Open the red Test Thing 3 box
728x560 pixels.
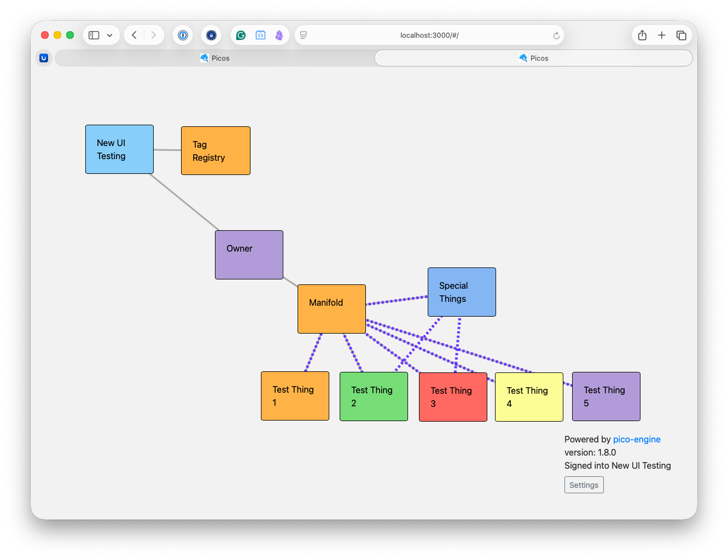(x=453, y=397)
